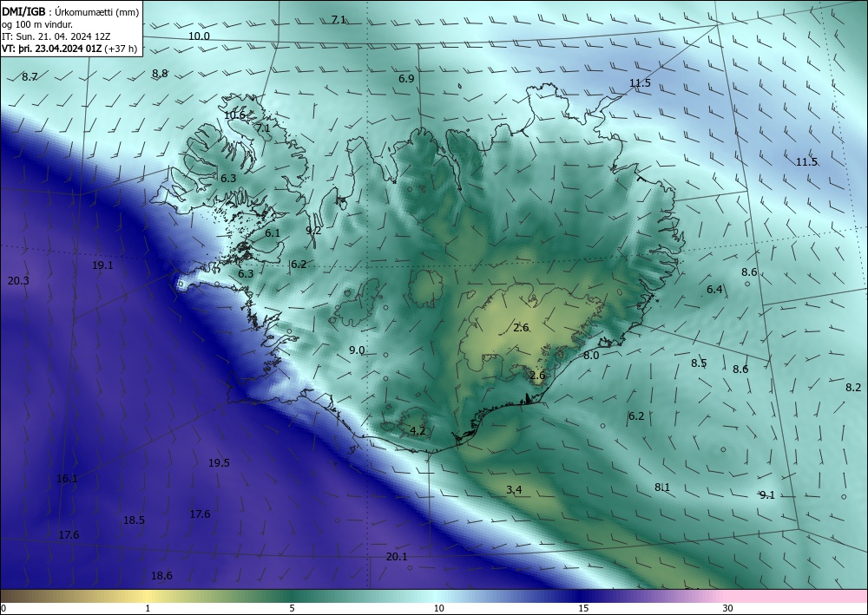Image resolution: width=868 pixels, height=615 pixels.
Task: Click the map value 9.0
Action: click(357, 350)
